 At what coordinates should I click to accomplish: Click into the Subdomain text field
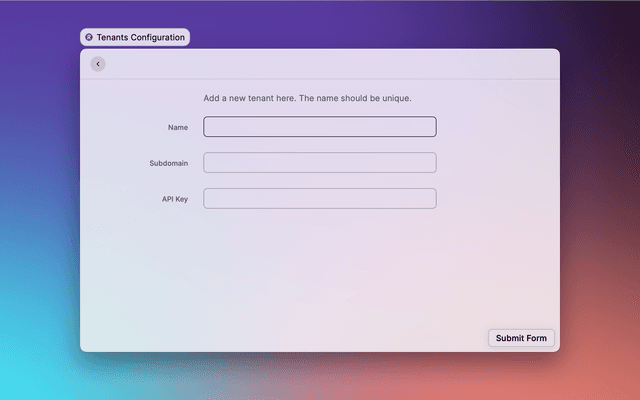pos(319,163)
